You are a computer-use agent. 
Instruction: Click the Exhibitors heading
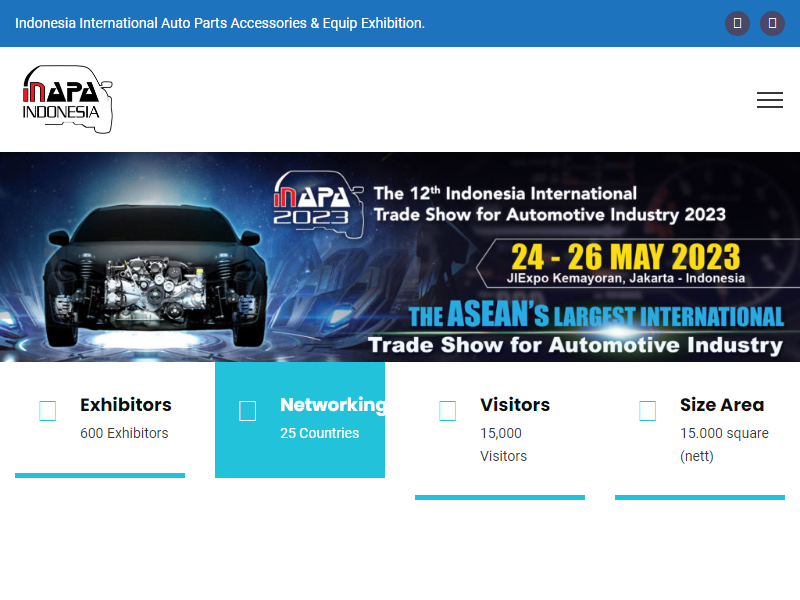click(126, 405)
